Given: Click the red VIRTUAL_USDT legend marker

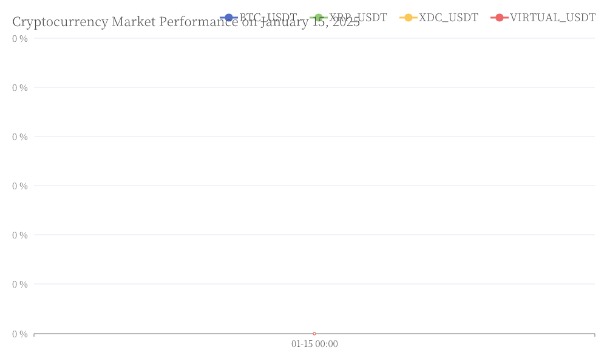Looking at the screenshot, I should tap(500, 18).
